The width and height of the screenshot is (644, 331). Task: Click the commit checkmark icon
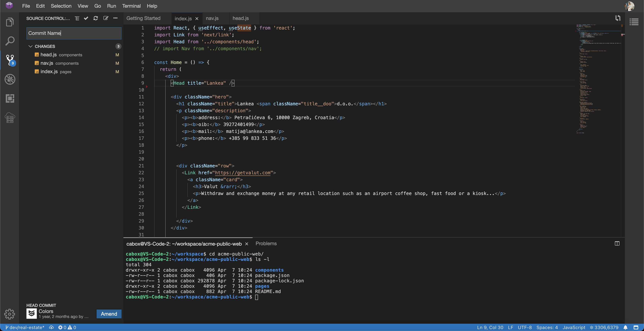[x=86, y=18]
